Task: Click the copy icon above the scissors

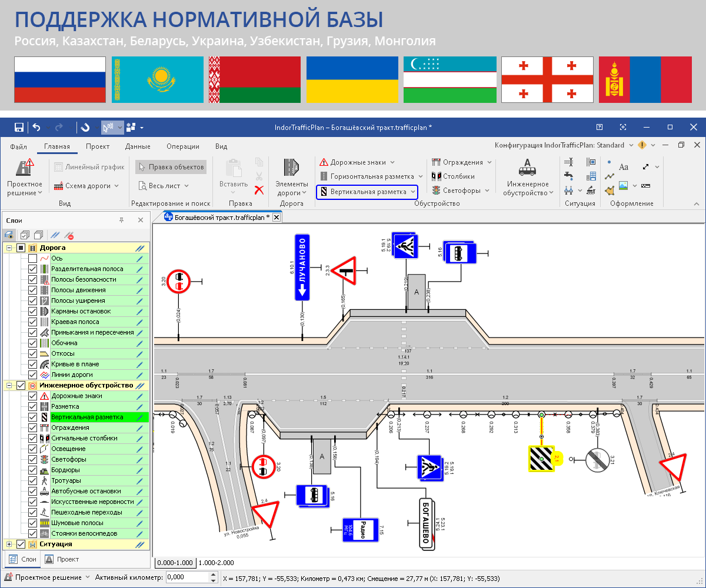Action: (x=259, y=162)
